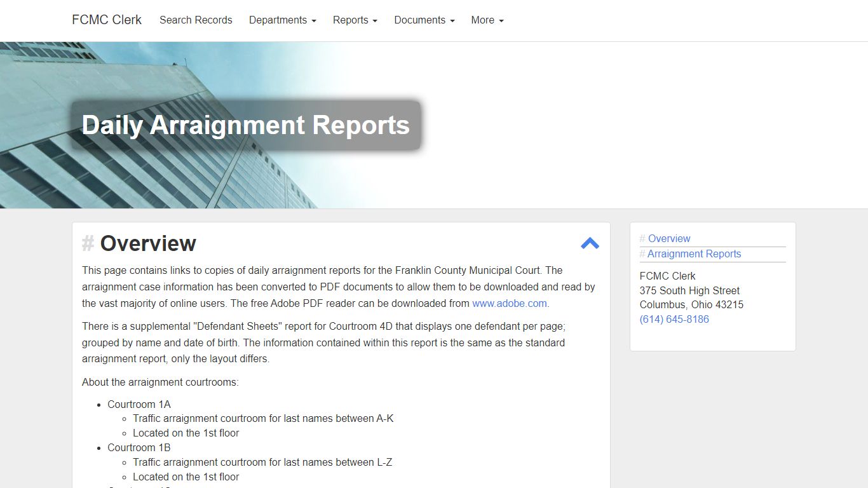Open the www.adobe.com link
Screen dimensions: 868x488
point(510,303)
